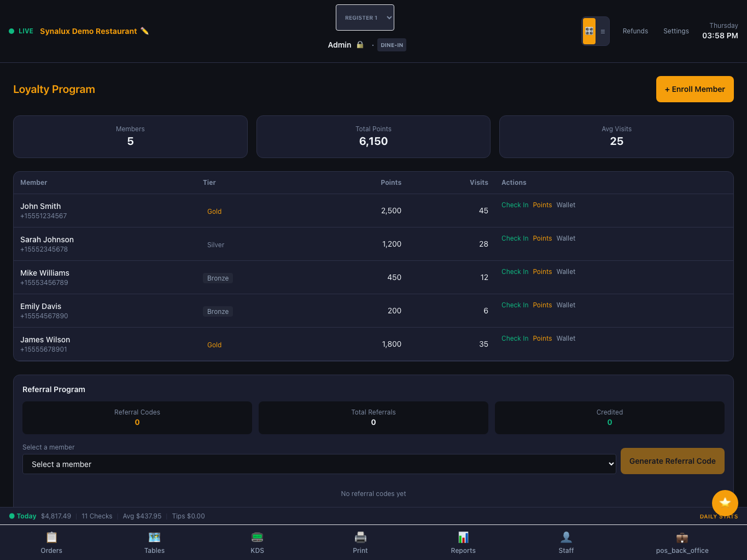Open Reports chart icon in bottom bar
Viewport: 747px width, 560px height.
point(463,537)
